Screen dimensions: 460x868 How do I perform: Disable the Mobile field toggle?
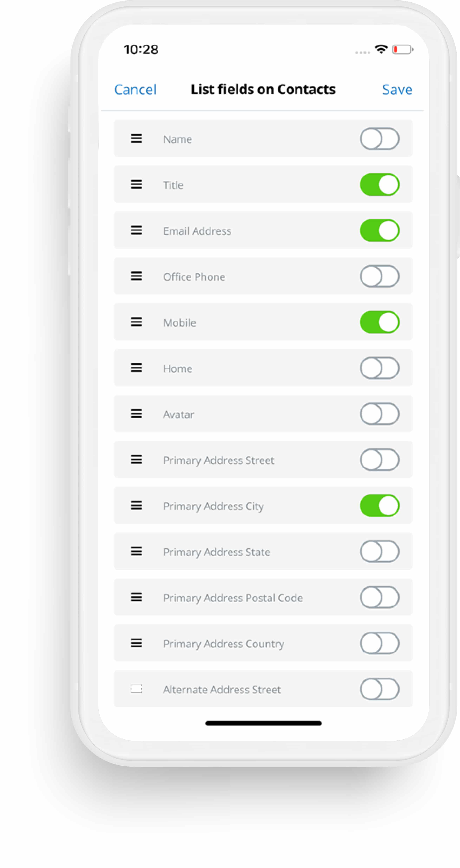point(379,322)
